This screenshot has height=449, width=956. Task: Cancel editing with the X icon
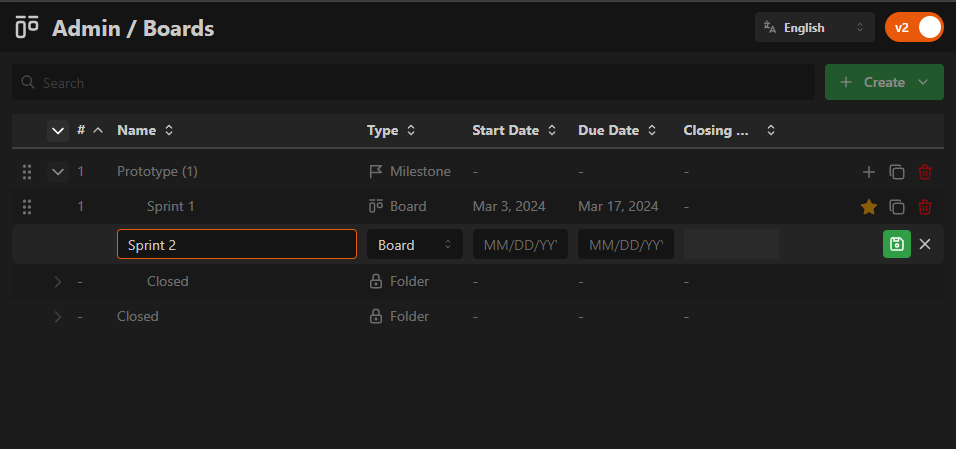(x=925, y=244)
